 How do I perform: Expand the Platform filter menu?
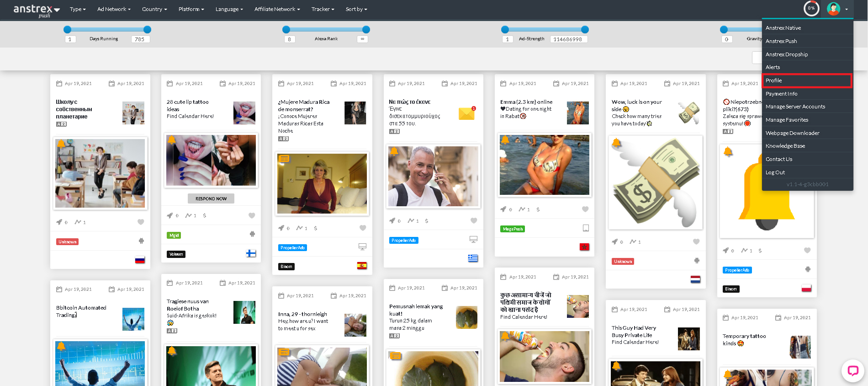pyautogui.click(x=191, y=9)
